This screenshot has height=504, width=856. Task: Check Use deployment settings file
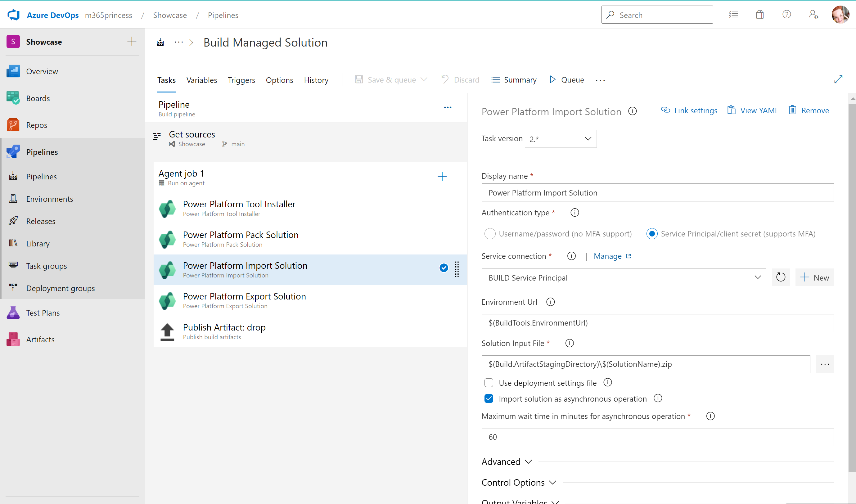pos(489,383)
